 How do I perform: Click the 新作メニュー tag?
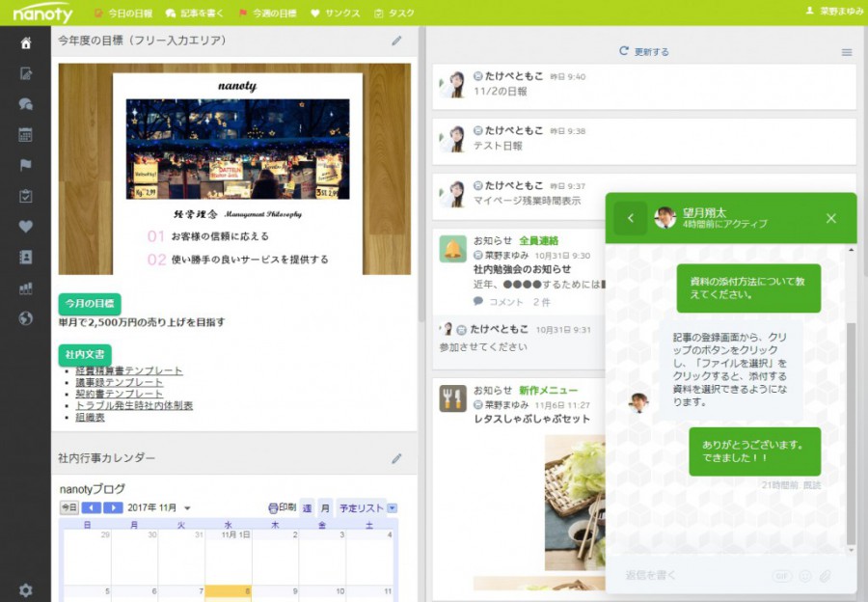coord(548,391)
